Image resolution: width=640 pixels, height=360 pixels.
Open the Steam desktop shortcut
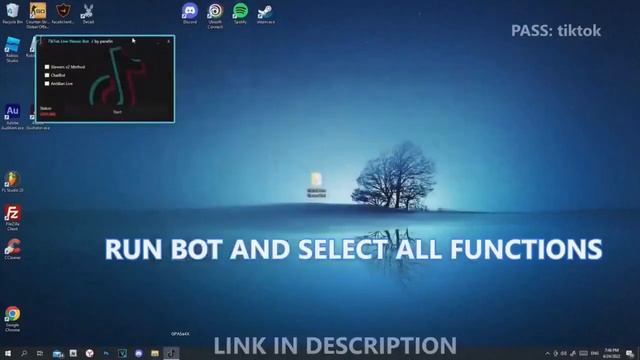[x=266, y=13]
